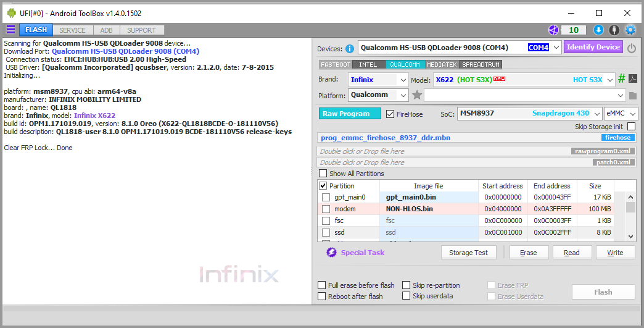Toggle the Partition header select-all checkbox
The width and height of the screenshot is (644, 328).
tap(323, 186)
